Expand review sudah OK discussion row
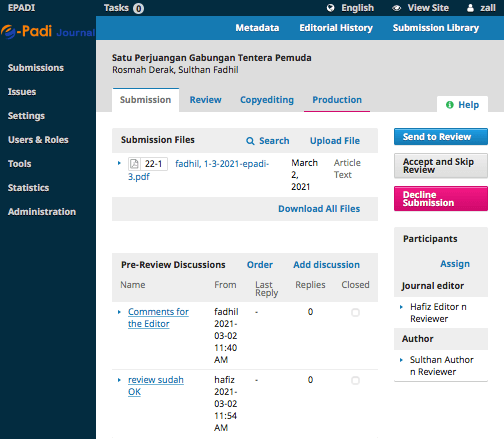The width and height of the screenshot is (504, 439). pos(119,380)
